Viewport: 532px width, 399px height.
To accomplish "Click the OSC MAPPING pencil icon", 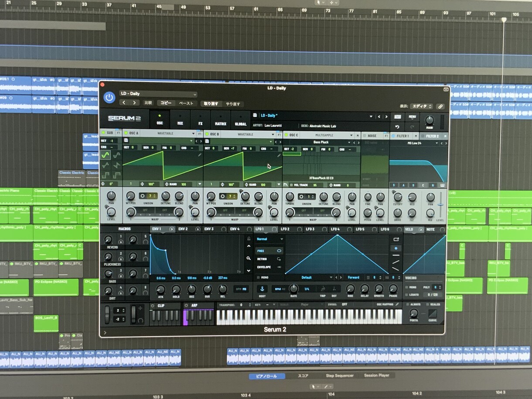I will coord(397,304).
